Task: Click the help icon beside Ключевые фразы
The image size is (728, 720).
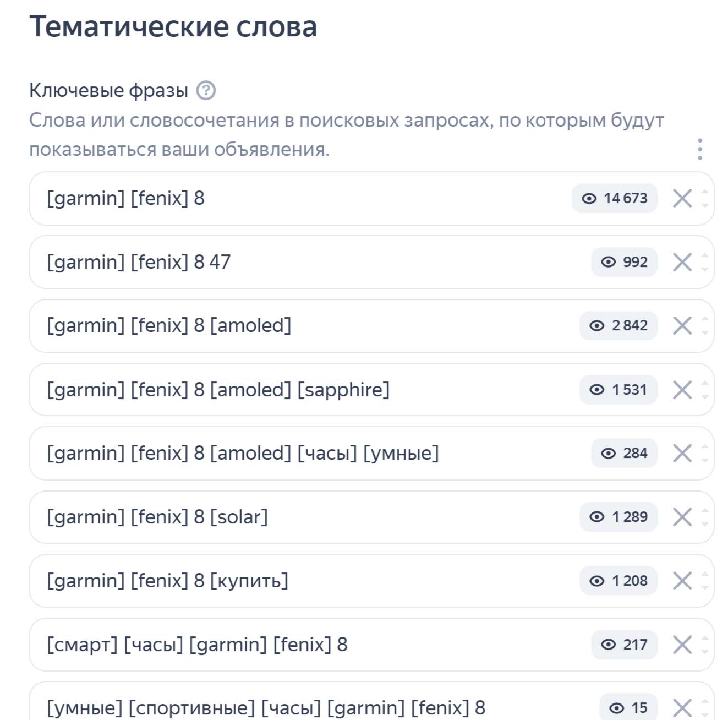Action: pyautogui.click(x=206, y=90)
